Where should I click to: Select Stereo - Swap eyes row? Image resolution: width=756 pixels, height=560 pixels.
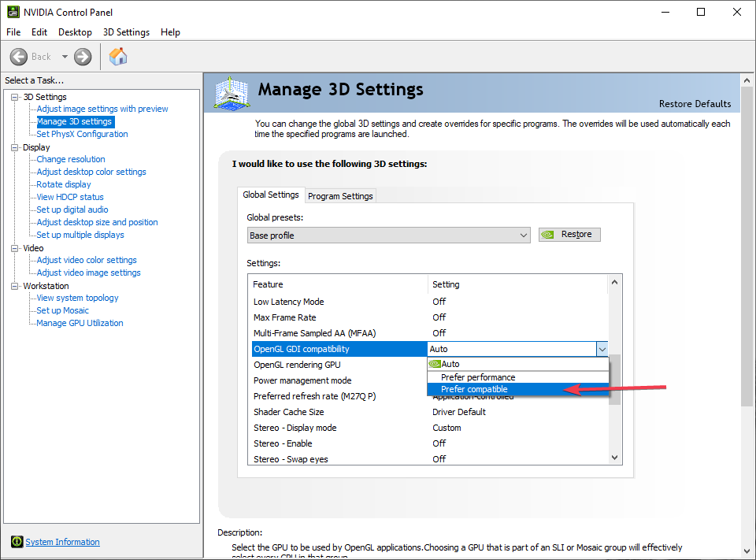click(x=429, y=458)
